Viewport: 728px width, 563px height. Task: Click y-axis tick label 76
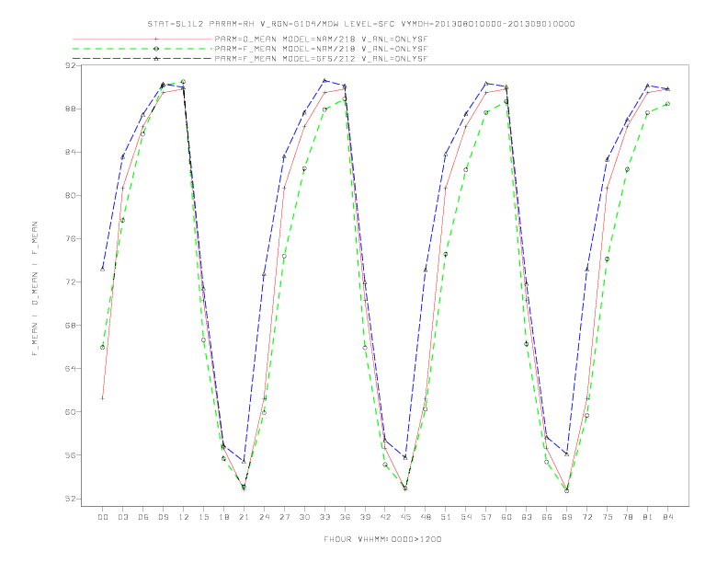[70, 239]
